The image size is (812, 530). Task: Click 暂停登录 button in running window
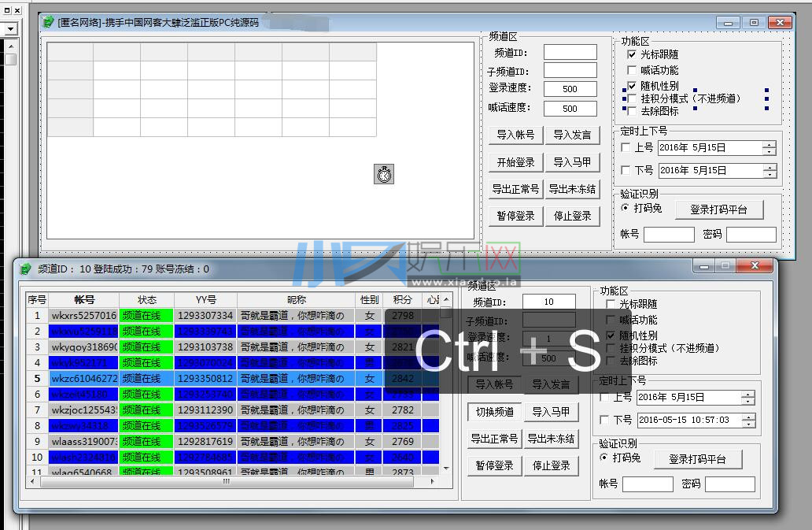coord(495,465)
